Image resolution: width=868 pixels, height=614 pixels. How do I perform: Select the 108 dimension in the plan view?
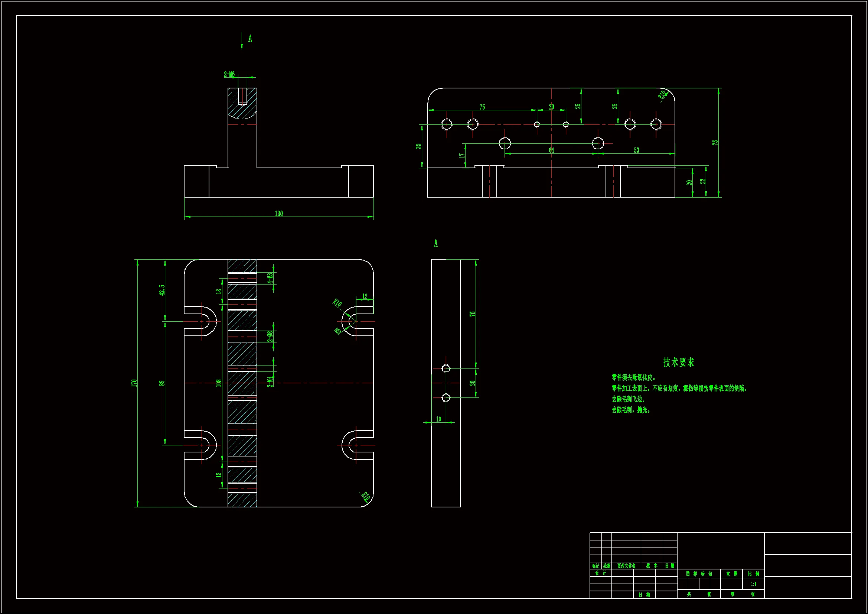pos(219,383)
